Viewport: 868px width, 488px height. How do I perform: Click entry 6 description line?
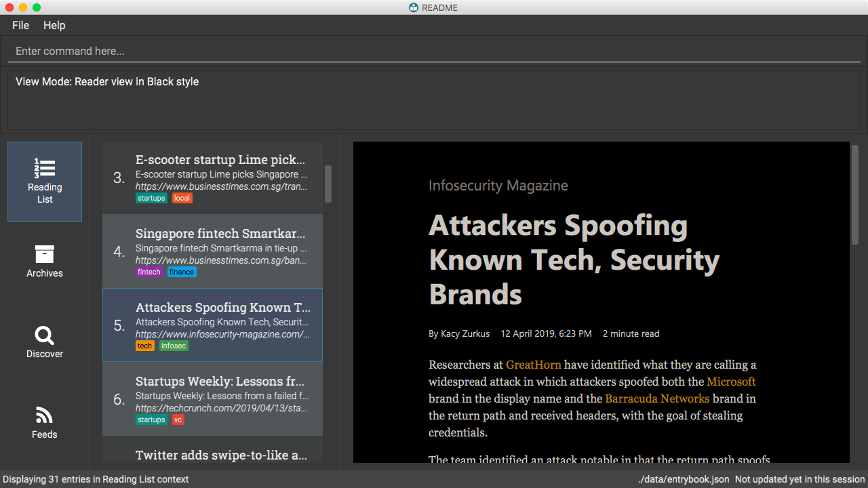click(222, 396)
